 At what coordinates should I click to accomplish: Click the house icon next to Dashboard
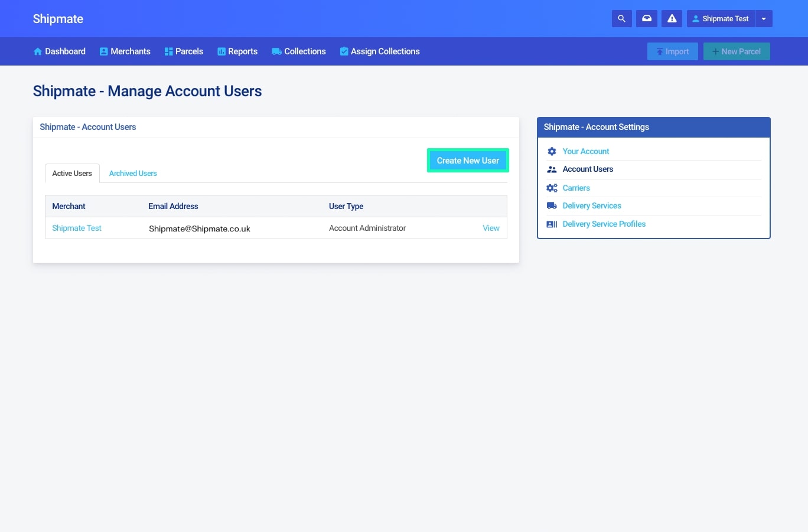pos(38,51)
